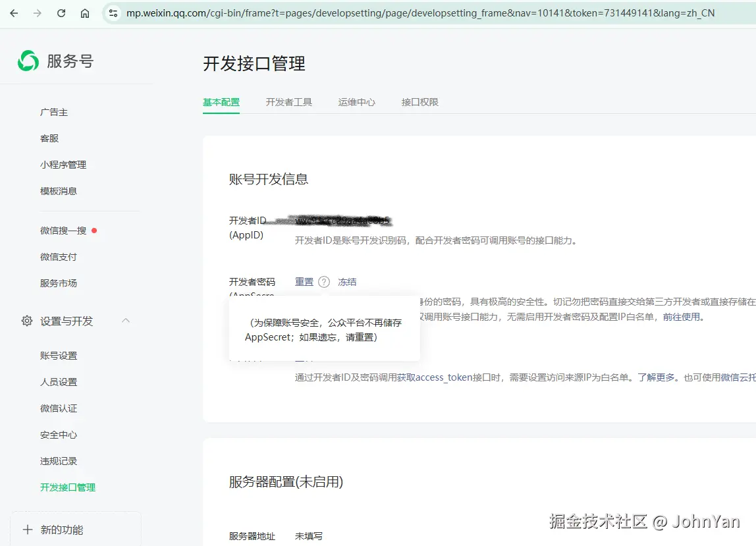Go back with the browser back arrow
The width and height of the screenshot is (756, 546).
pyautogui.click(x=14, y=13)
